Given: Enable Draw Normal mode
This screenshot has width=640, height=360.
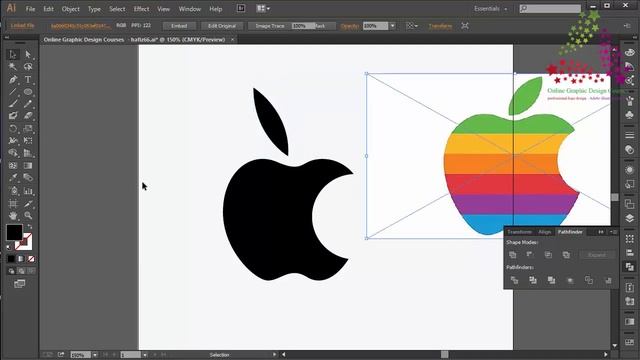Looking at the screenshot, I should click(x=11, y=271).
